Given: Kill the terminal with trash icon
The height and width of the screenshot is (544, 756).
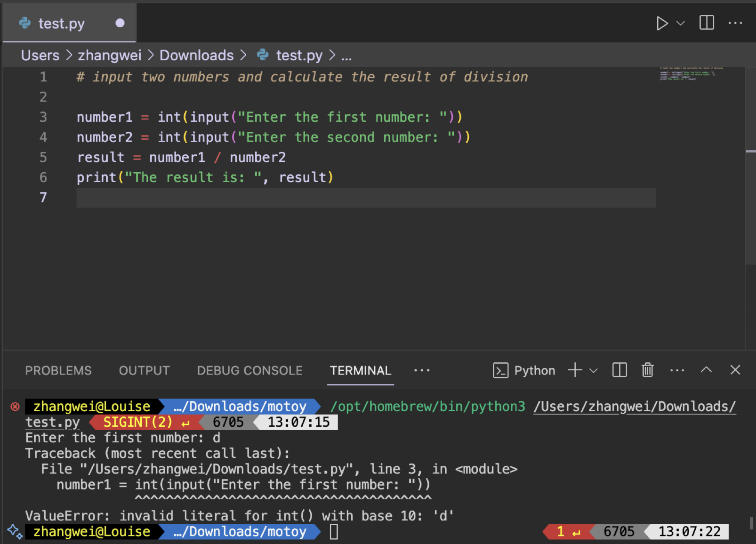Looking at the screenshot, I should click(x=648, y=370).
